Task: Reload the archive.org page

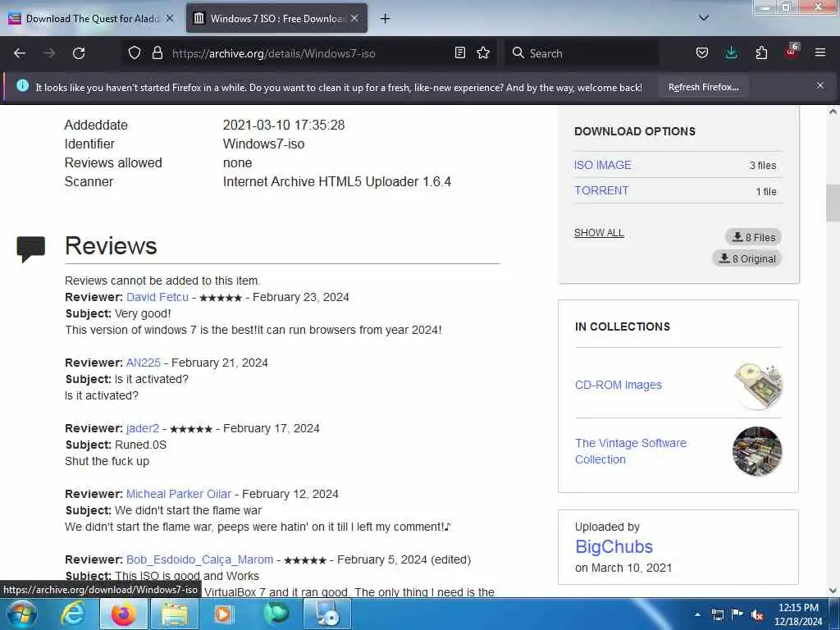Action: pos(79,53)
